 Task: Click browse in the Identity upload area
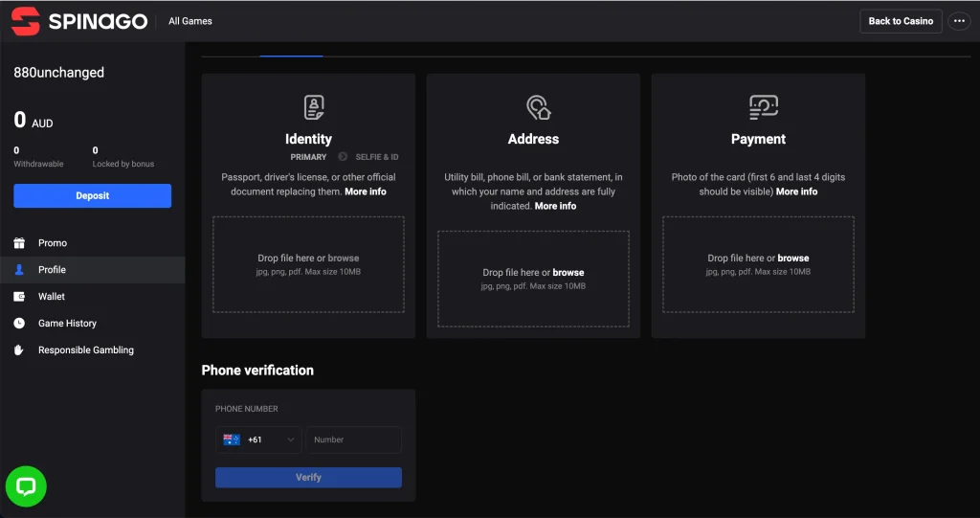click(x=344, y=258)
